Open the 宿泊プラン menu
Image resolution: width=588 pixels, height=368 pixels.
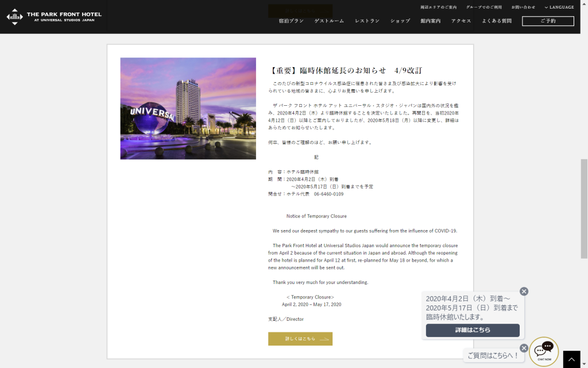[x=291, y=21]
